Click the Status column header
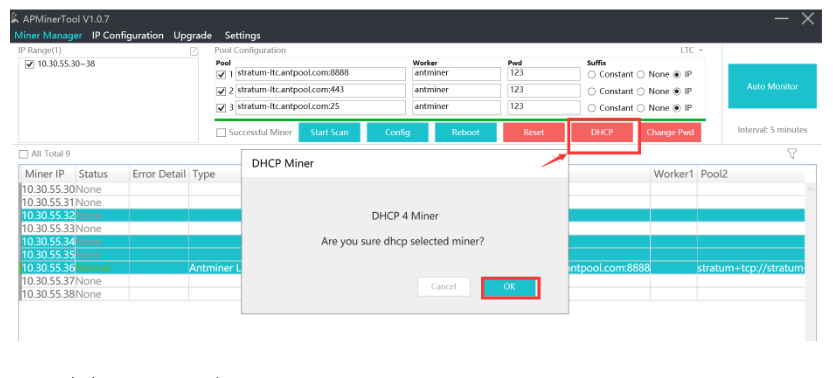The width and height of the screenshot is (833, 378). 102,174
